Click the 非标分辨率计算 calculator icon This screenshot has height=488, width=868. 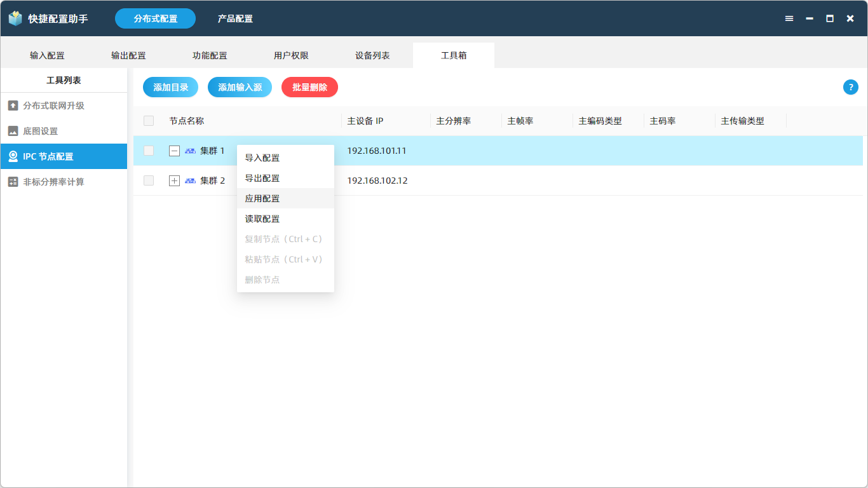[x=13, y=182]
